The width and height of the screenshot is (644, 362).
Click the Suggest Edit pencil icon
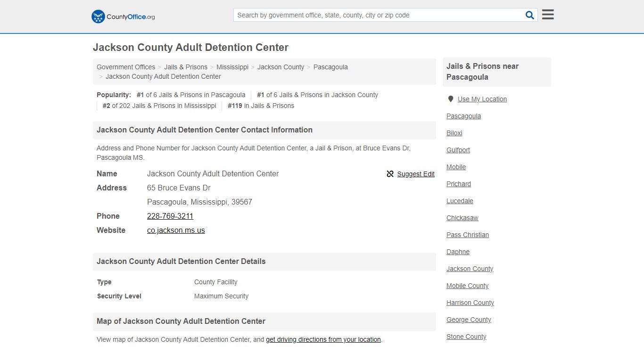click(x=390, y=174)
